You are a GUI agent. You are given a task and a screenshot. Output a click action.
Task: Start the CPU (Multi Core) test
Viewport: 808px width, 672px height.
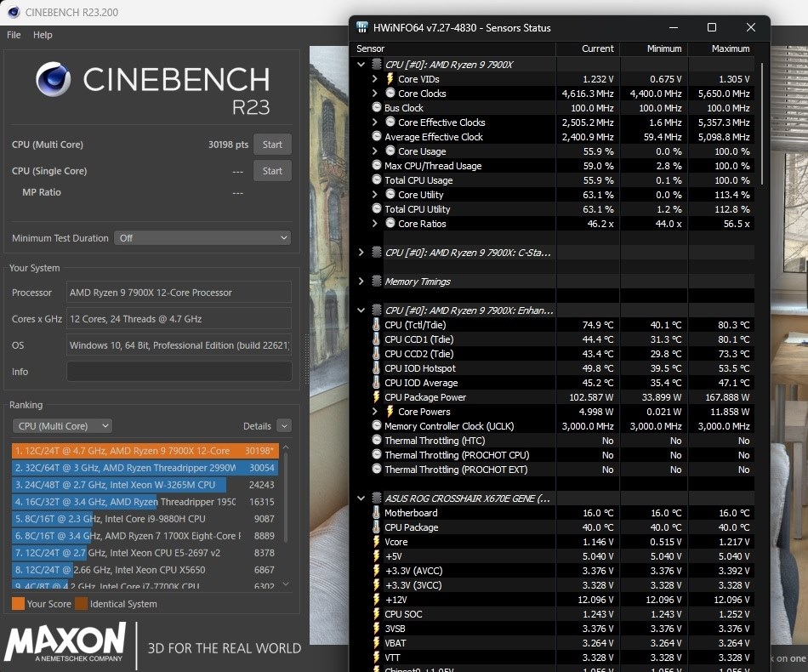point(272,145)
